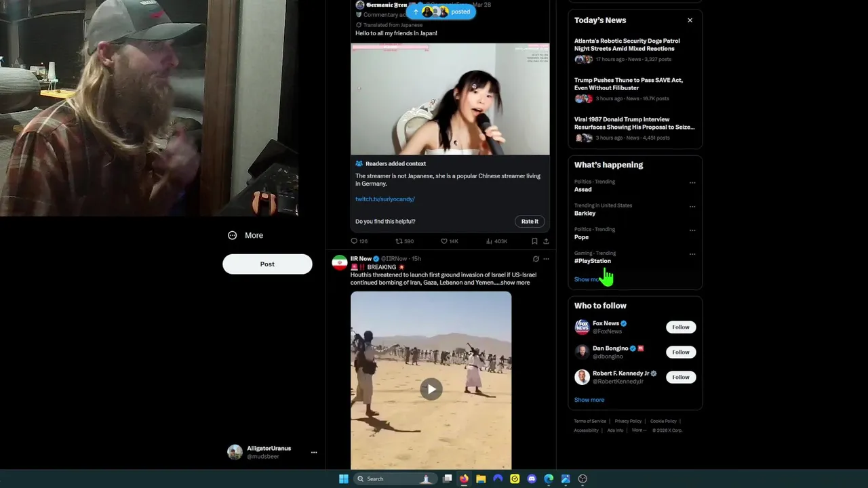Open Discord from taskbar
The image size is (868, 488).
tap(532, 479)
